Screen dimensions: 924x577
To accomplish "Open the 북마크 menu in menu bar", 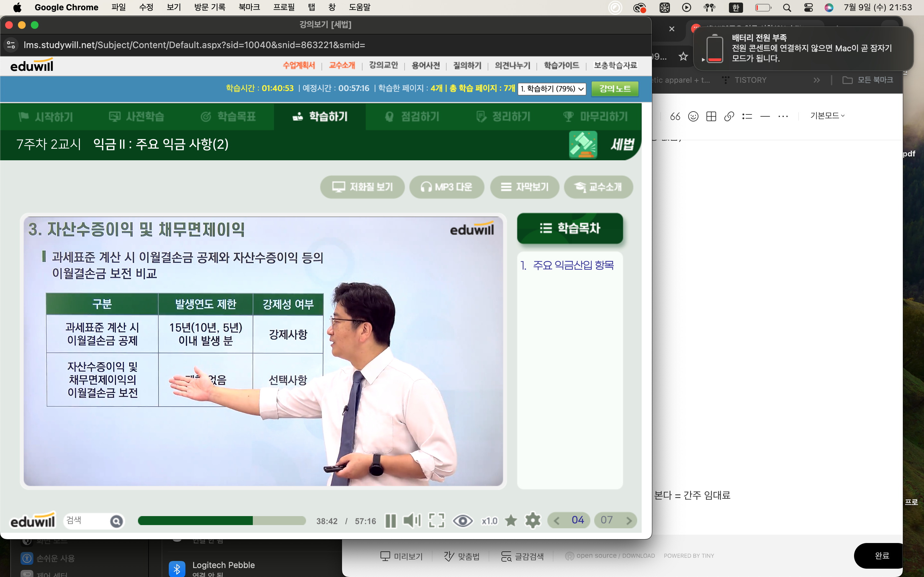I will [x=249, y=7].
